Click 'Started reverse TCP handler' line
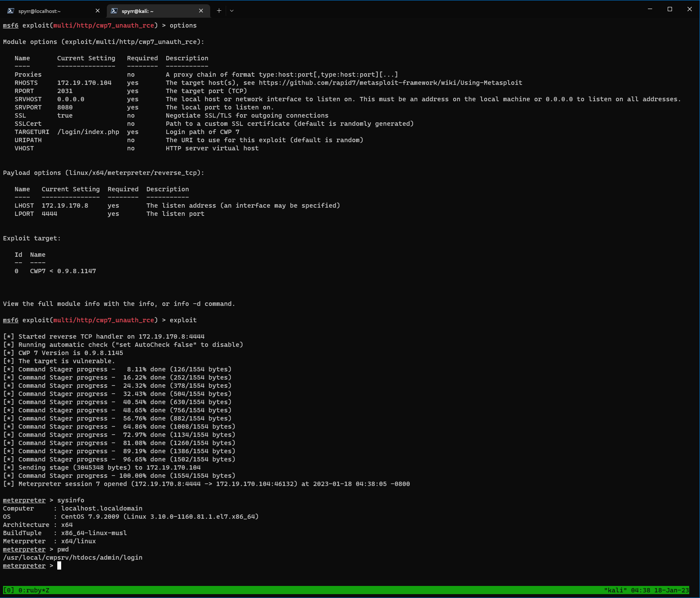700x598 pixels. (x=104, y=336)
